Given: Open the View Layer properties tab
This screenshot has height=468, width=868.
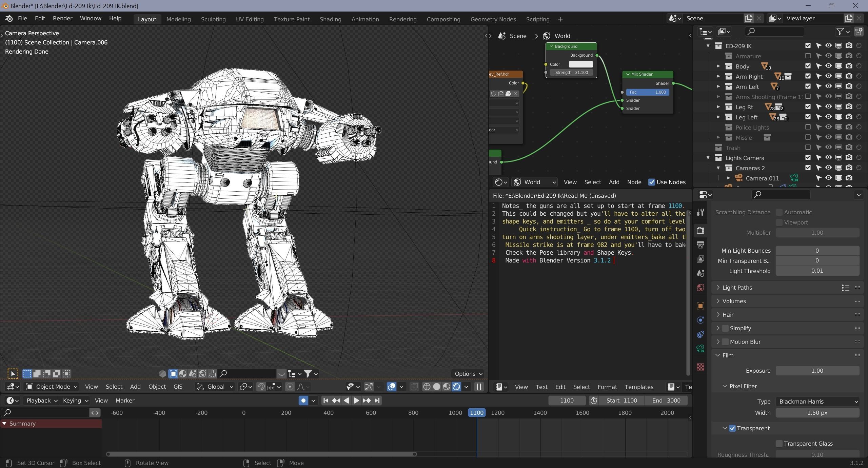Looking at the screenshot, I should pos(701,259).
